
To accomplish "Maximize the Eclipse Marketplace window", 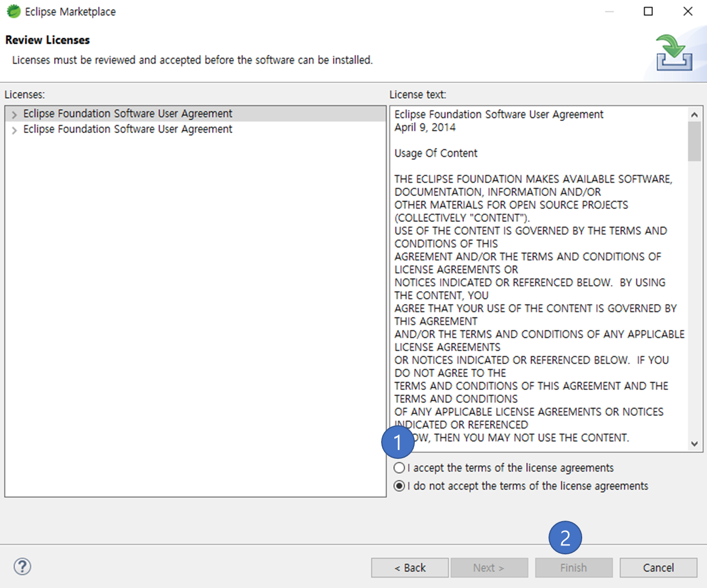I will [648, 11].
